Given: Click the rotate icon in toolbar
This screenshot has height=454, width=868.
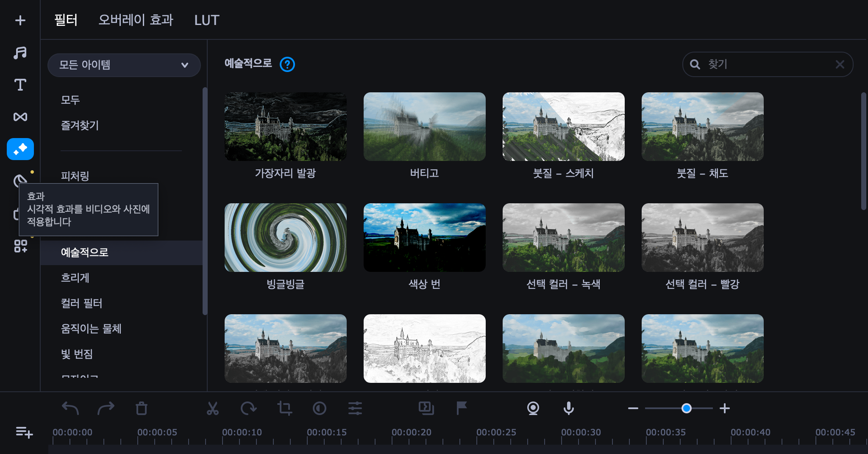Looking at the screenshot, I should [x=248, y=408].
